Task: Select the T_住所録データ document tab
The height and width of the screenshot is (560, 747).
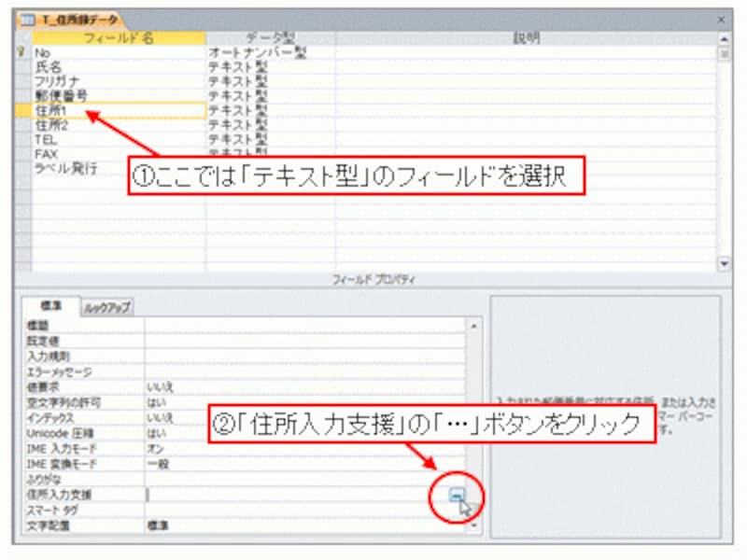Action: tap(70, 20)
